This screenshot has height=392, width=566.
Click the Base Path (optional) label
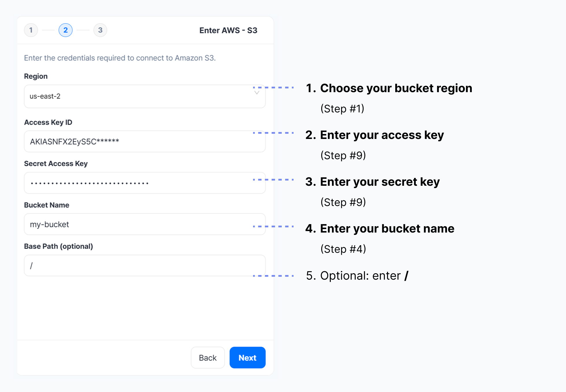(x=59, y=246)
